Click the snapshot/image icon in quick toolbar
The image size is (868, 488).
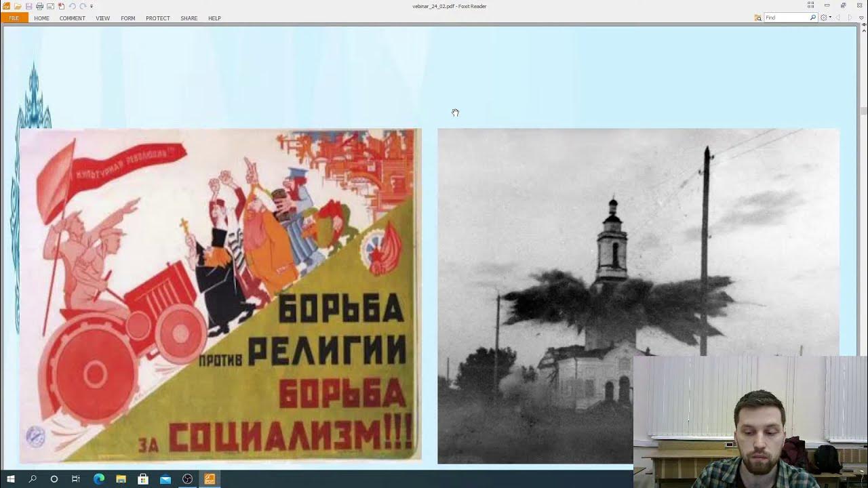(x=50, y=6)
